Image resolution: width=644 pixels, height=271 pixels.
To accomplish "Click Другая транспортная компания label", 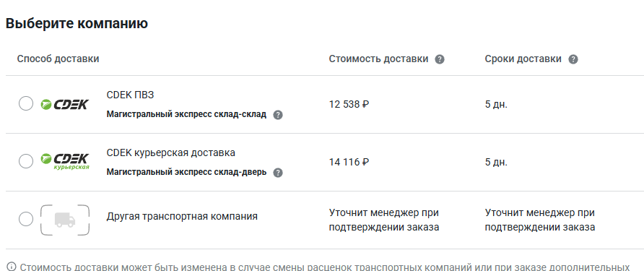I will (x=182, y=216).
